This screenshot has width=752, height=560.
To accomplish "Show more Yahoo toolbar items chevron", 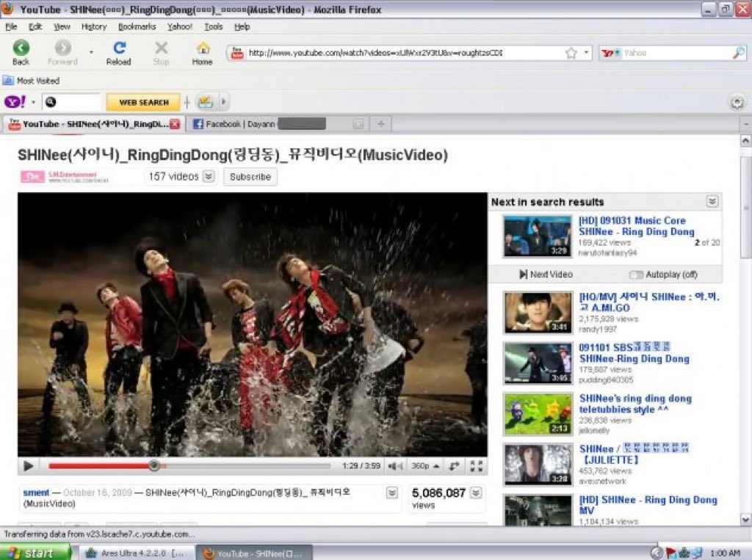I will coord(223,101).
